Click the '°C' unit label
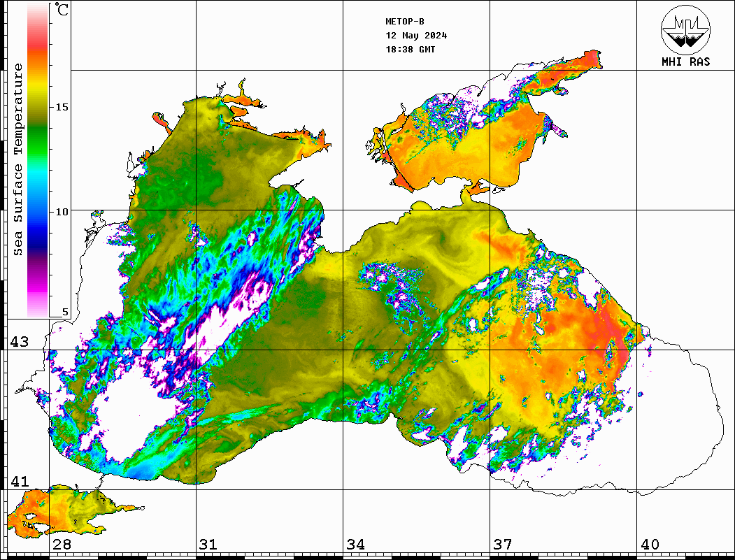 [62, 9]
